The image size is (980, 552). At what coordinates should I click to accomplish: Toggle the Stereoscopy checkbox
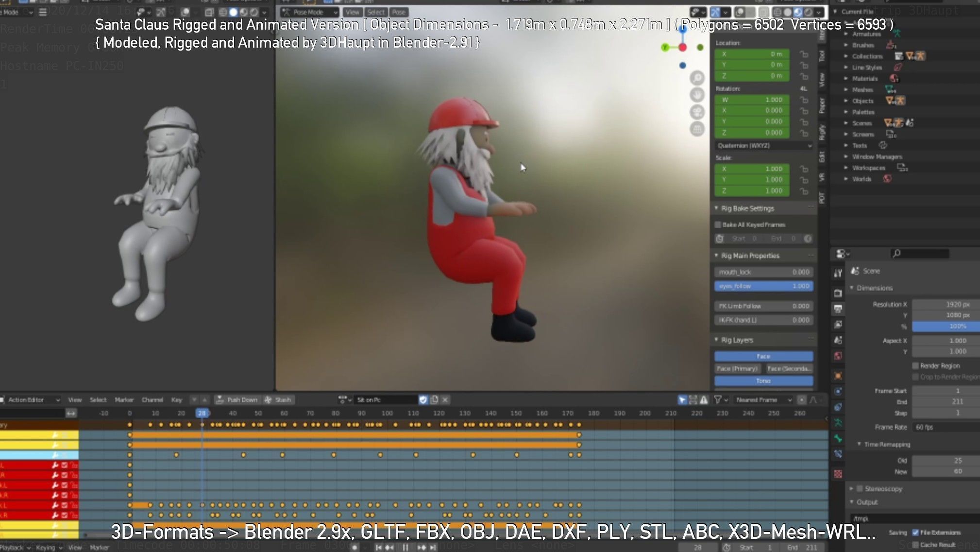pos(860,488)
